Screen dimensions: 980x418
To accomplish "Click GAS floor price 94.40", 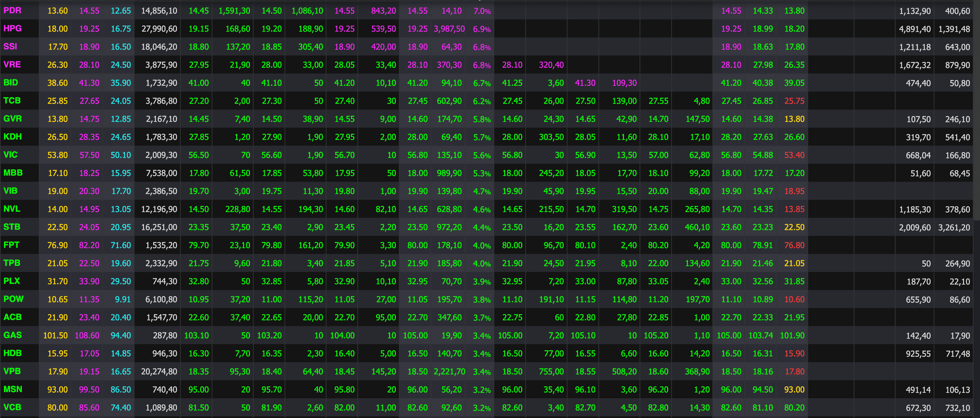I will point(121,336).
